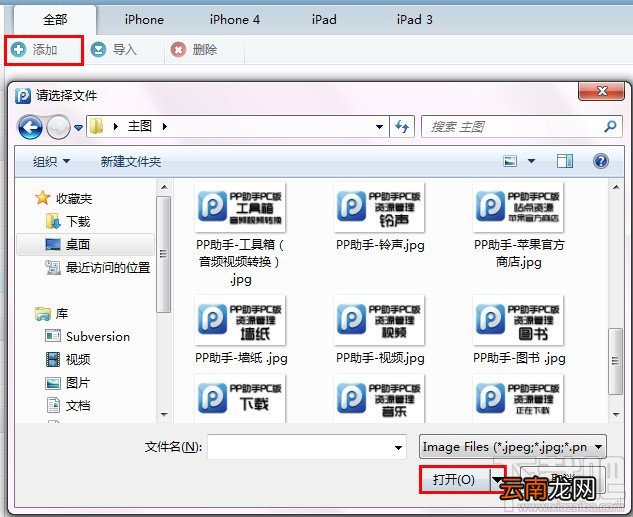633x517 pixels.
Task: Switch to the iPhone tab
Action: click(x=144, y=19)
